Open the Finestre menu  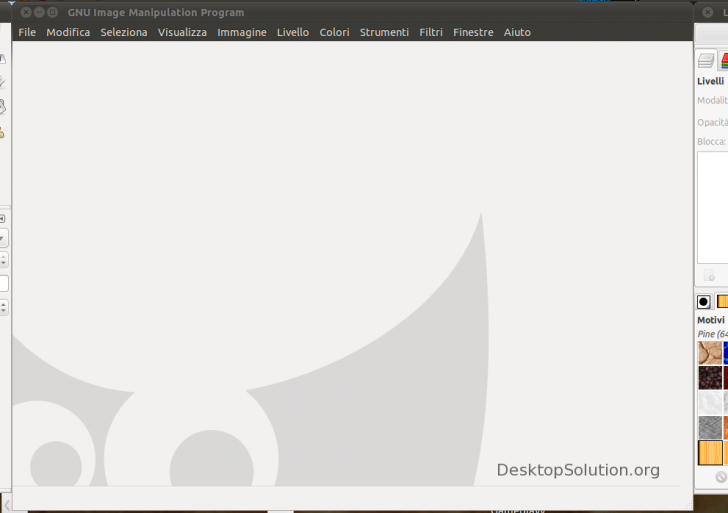click(473, 32)
